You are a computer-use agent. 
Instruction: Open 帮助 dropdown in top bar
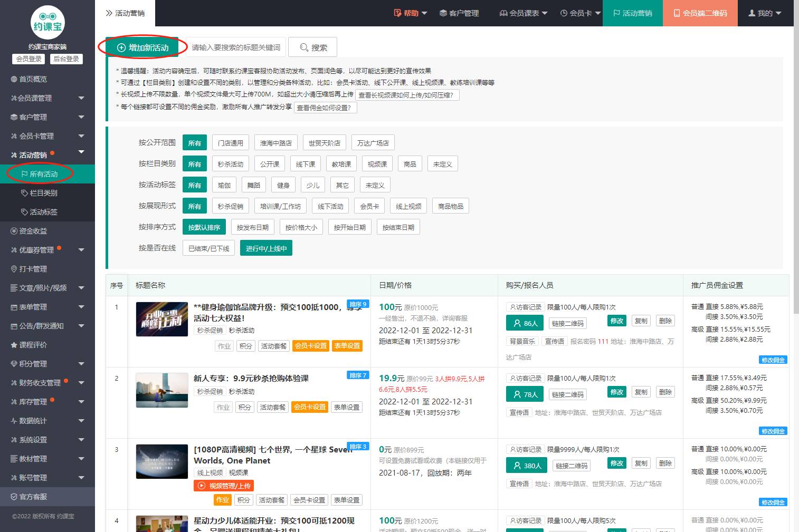tap(411, 13)
